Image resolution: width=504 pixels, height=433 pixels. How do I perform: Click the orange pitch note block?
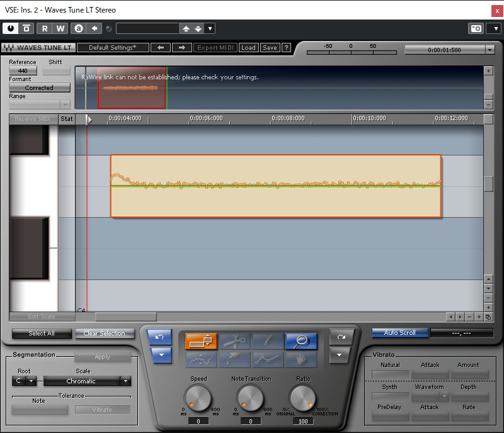pos(276,186)
